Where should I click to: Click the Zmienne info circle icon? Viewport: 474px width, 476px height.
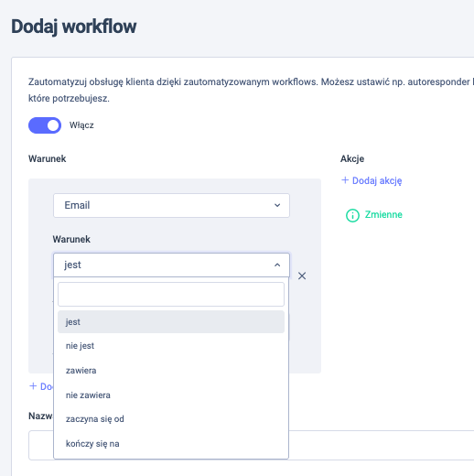pyautogui.click(x=352, y=215)
